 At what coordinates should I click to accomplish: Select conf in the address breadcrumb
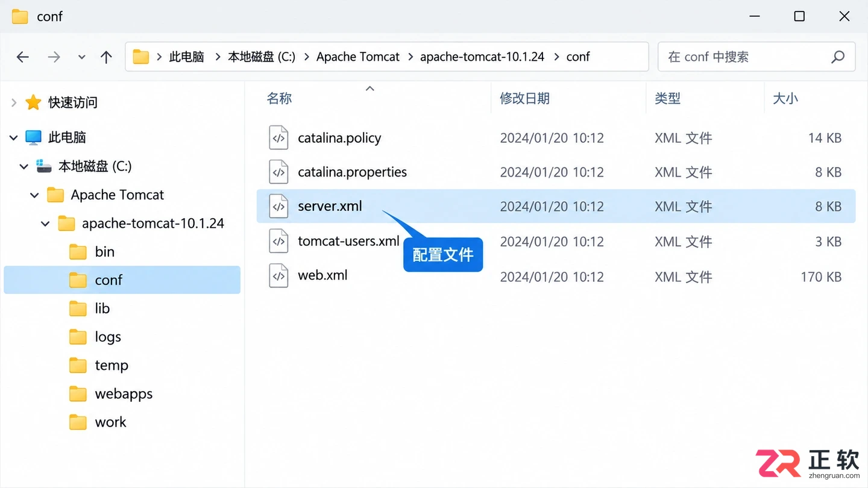pyautogui.click(x=578, y=57)
